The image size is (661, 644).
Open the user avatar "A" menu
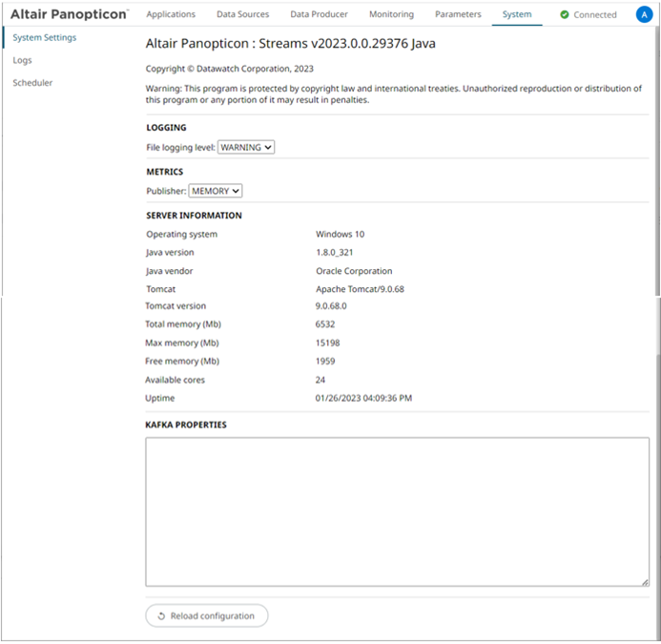[x=645, y=15]
